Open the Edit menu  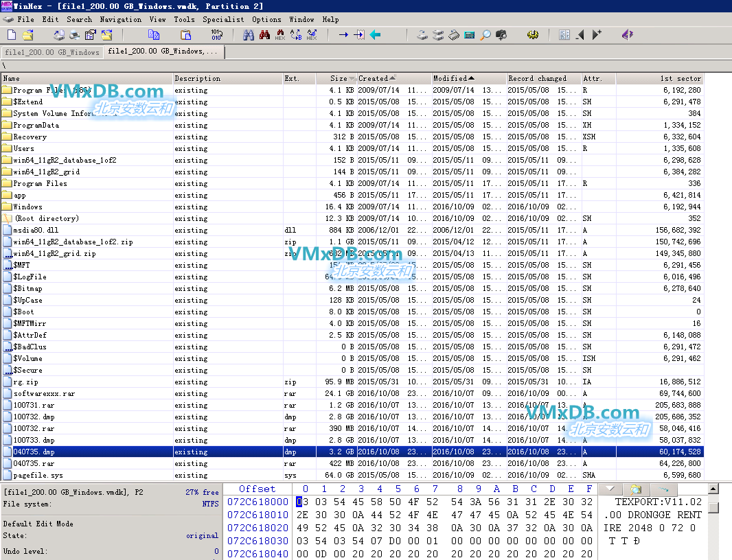tap(50, 20)
